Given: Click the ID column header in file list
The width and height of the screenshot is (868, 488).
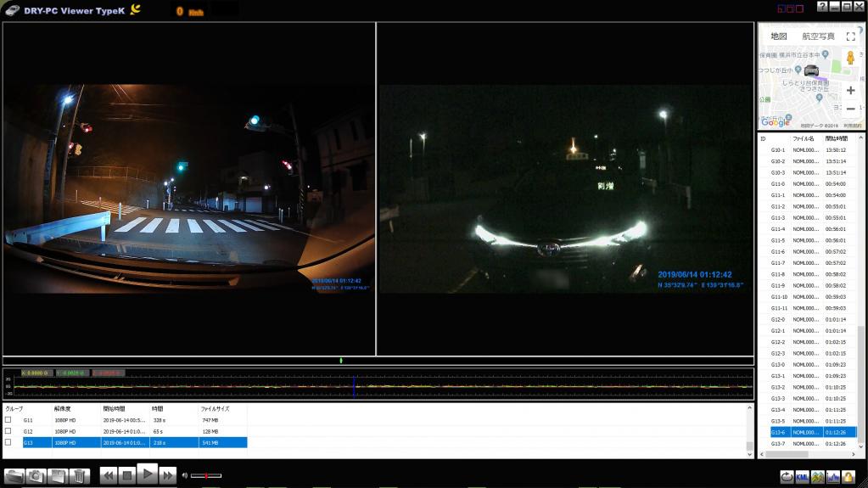Looking at the screenshot, I should coord(763,138).
